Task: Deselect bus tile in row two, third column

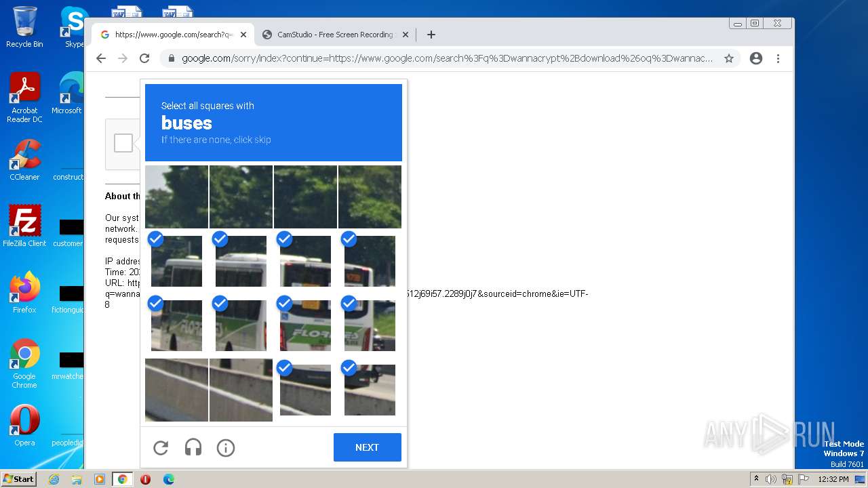Action: point(305,261)
